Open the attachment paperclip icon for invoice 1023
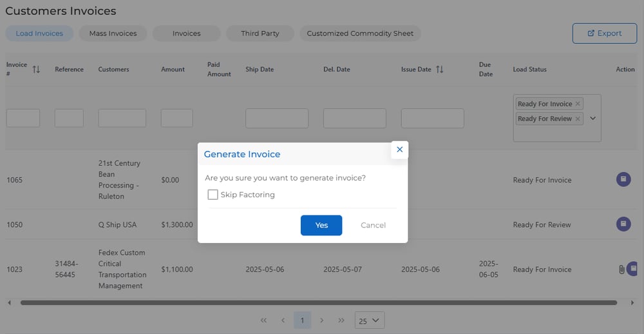Image resolution: width=644 pixels, height=334 pixels. click(x=621, y=270)
